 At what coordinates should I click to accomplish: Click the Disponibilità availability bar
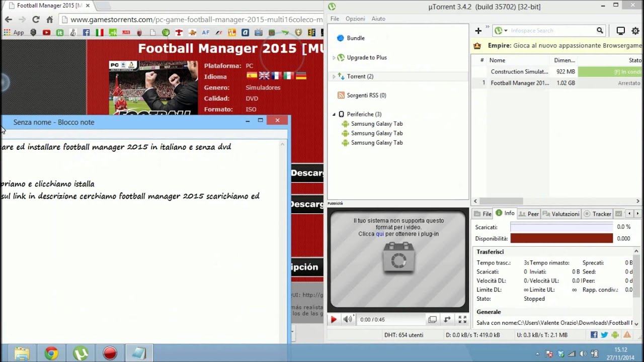point(561,239)
